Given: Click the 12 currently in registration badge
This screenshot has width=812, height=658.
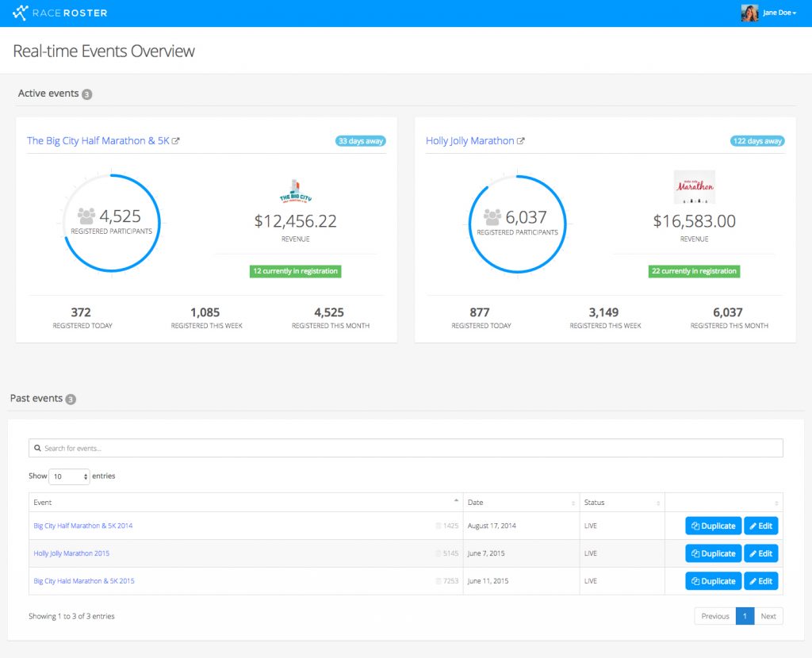Looking at the screenshot, I should (x=295, y=271).
